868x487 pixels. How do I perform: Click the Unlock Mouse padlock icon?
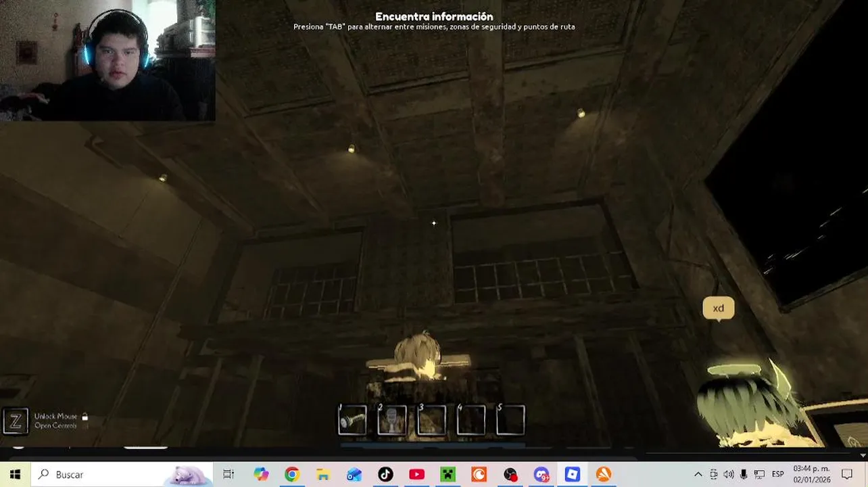pos(85,417)
